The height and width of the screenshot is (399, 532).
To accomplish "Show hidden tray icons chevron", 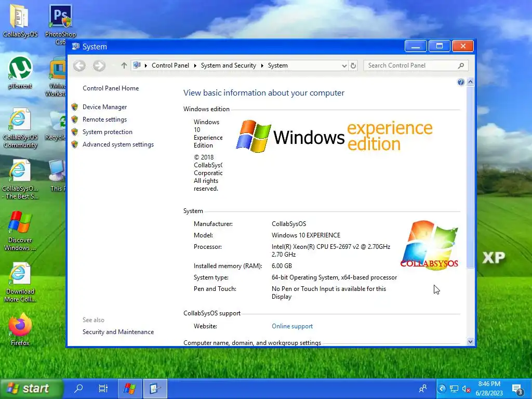I will [442, 389].
